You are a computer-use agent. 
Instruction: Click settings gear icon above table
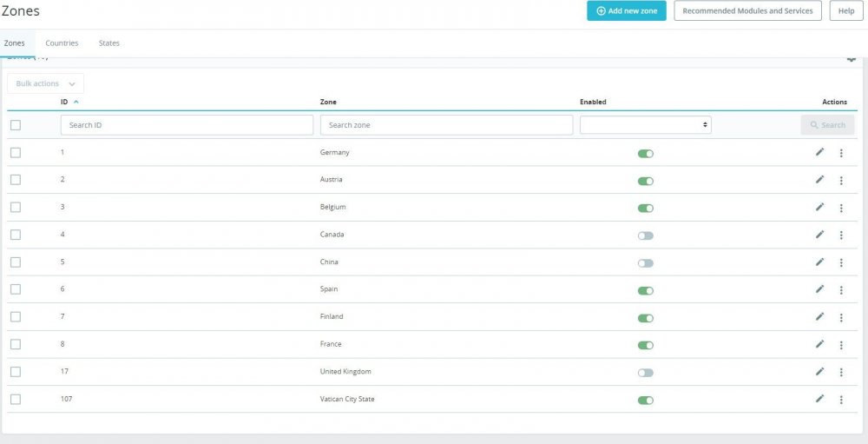(852, 59)
